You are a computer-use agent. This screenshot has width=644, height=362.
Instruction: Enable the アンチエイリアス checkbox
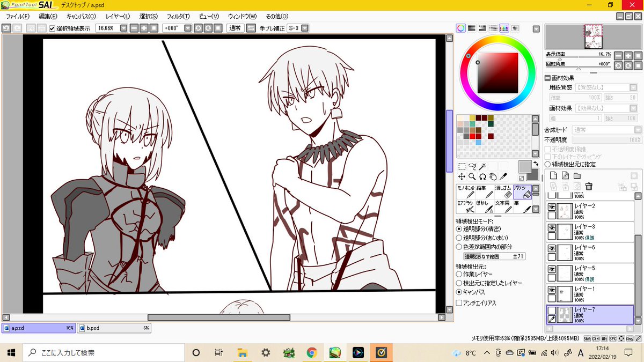[459, 303]
